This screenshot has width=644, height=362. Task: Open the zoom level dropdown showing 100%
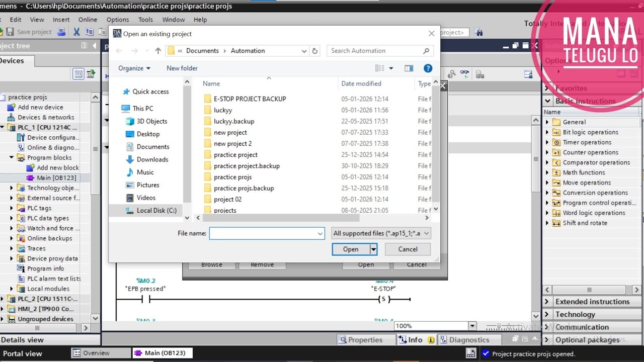click(472, 326)
